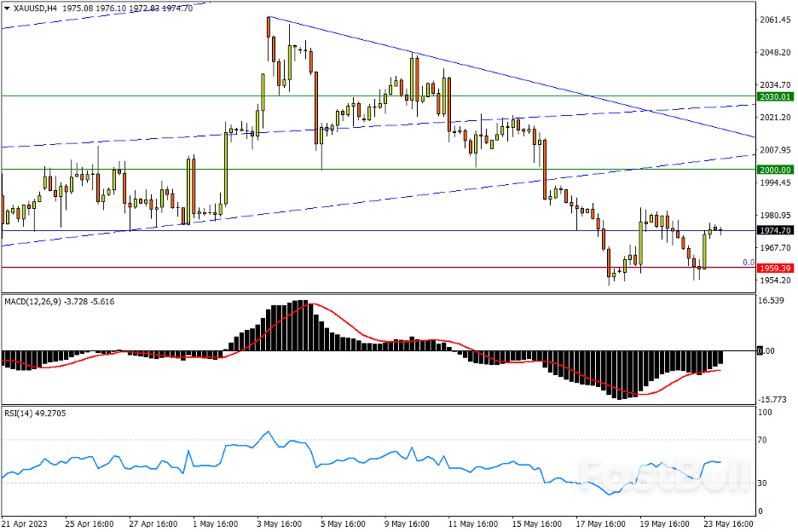The width and height of the screenshot is (798, 532).
Task: Click the RSI 30 level marker
Action: (x=765, y=483)
